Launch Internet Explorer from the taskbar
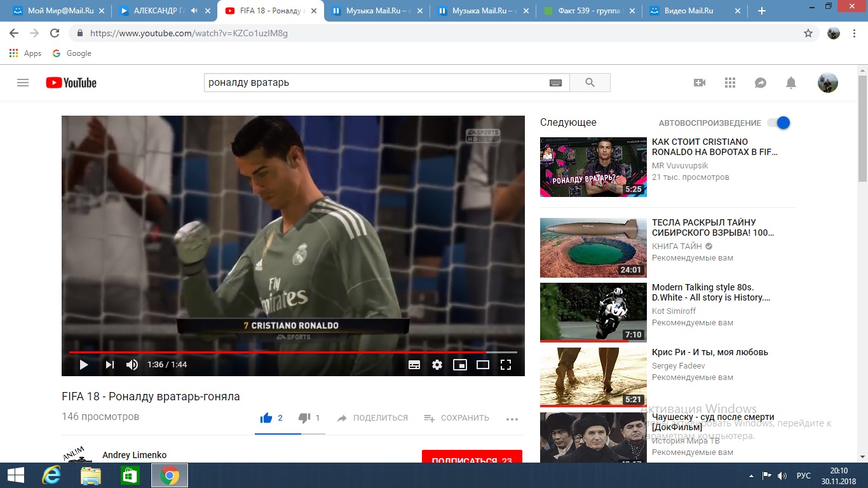The height and width of the screenshot is (488, 868). 51,475
